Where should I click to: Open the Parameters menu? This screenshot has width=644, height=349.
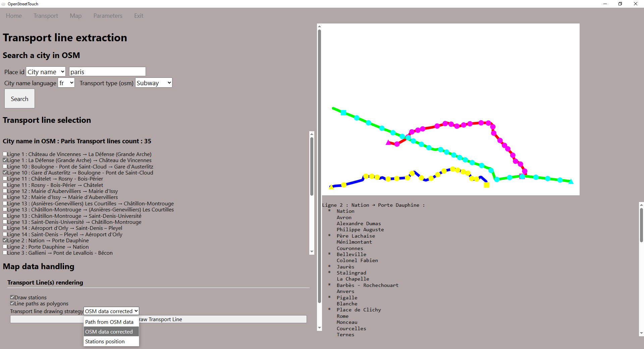click(x=108, y=16)
